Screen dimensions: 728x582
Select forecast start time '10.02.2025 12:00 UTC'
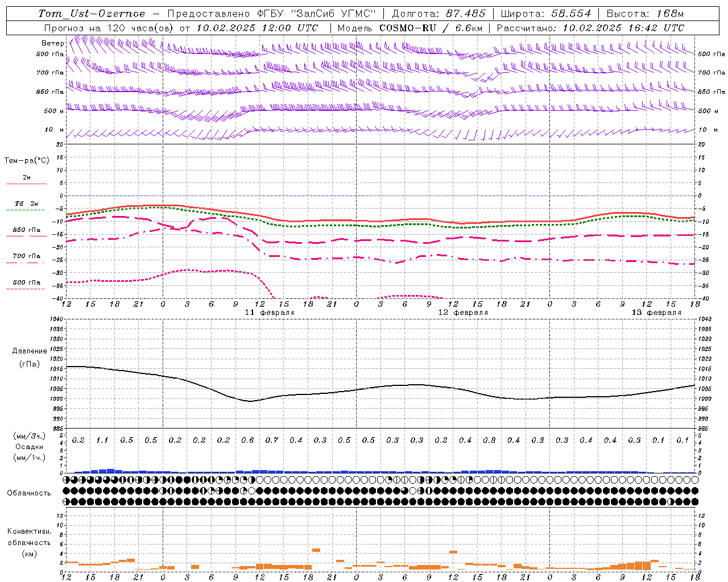tap(257, 28)
